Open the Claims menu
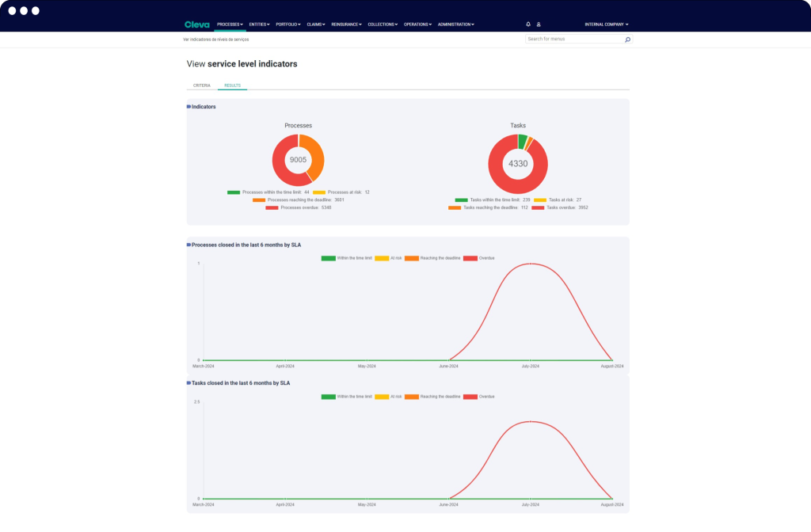811x532 pixels. coord(315,25)
